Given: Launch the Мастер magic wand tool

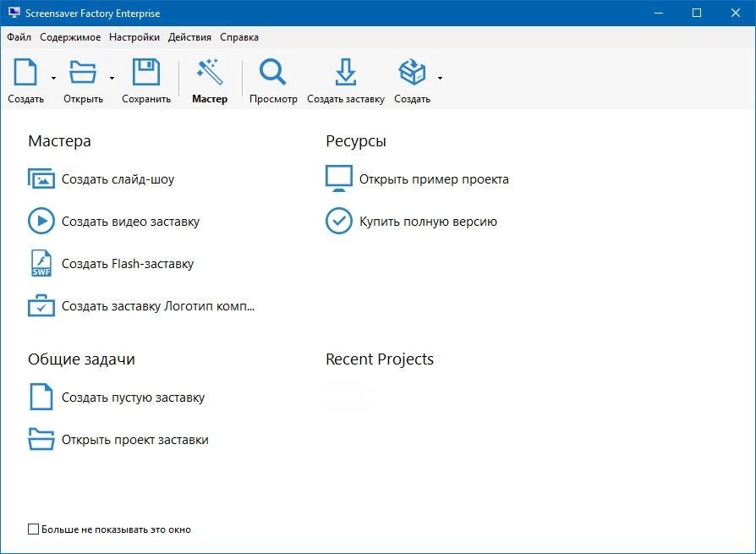Looking at the screenshot, I should click(210, 72).
